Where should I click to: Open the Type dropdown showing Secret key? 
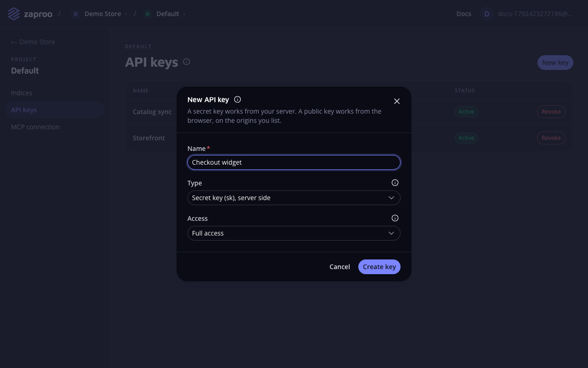(294, 198)
